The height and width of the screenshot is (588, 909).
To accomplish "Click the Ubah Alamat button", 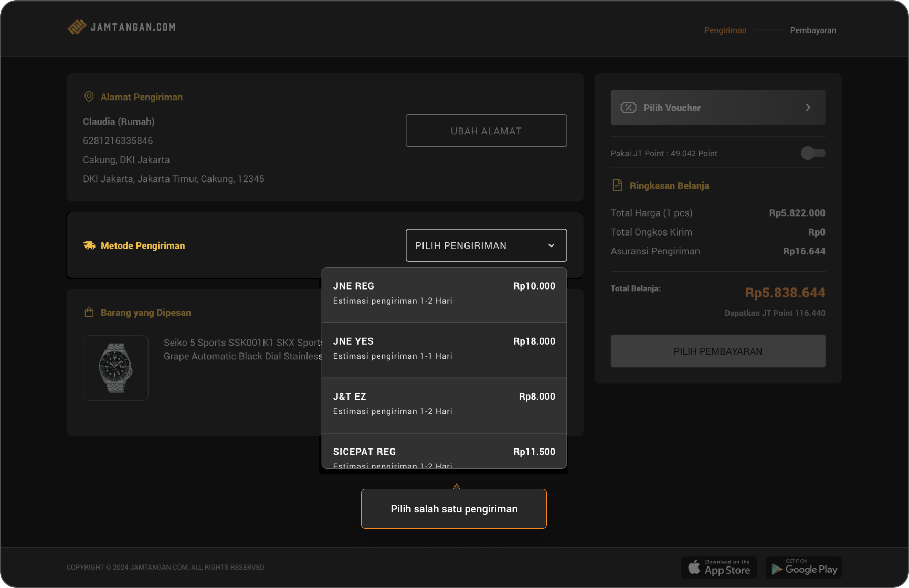I will pyautogui.click(x=486, y=131).
